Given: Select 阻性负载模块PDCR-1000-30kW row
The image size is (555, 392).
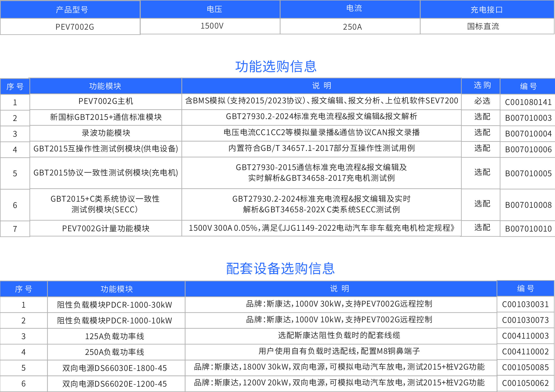Looking at the screenshot, I should pyautogui.click(x=114, y=305).
